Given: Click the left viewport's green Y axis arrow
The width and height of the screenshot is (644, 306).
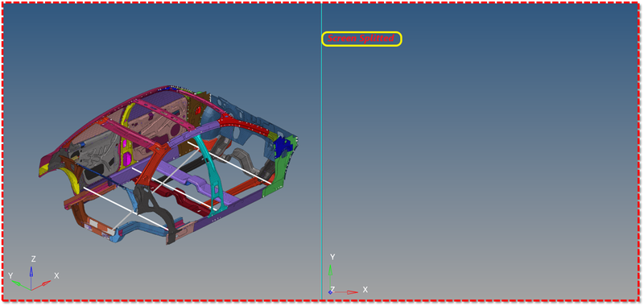Looking at the screenshot, I should (21, 285).
